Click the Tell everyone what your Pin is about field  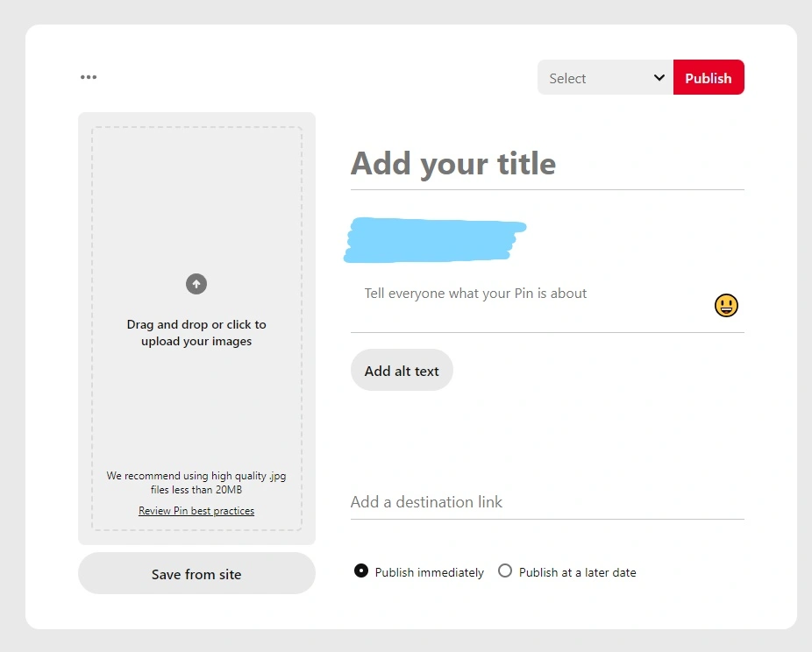pos(474,293)
